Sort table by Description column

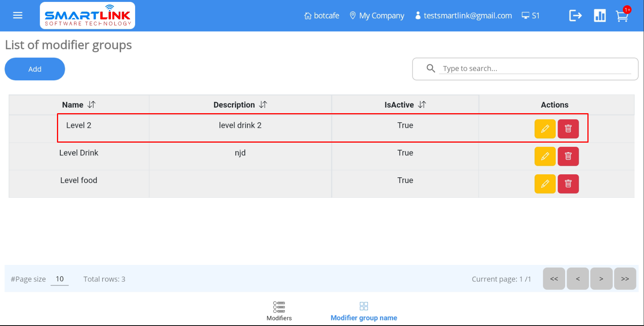[x=263, y=105]
